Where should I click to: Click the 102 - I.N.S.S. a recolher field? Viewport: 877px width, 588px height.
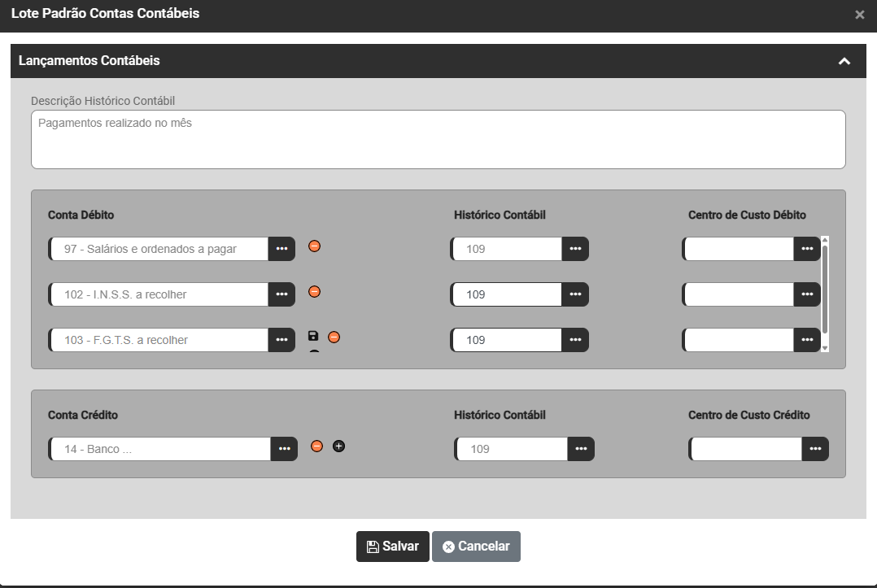click(x=159, y=294)
